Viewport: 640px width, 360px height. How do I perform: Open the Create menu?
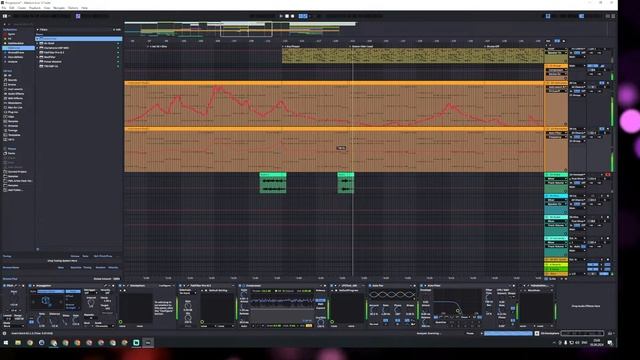pyautogui.click(x=22, y=8)
